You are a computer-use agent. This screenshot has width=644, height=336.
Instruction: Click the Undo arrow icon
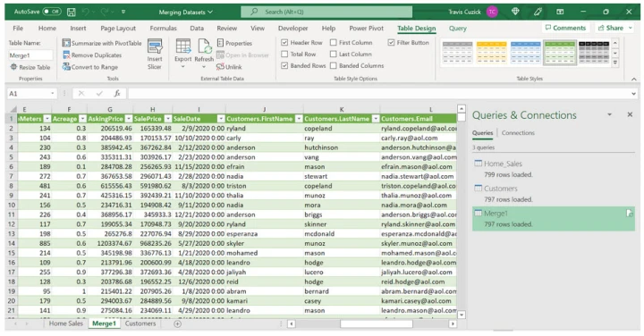(x=87, y=12)
